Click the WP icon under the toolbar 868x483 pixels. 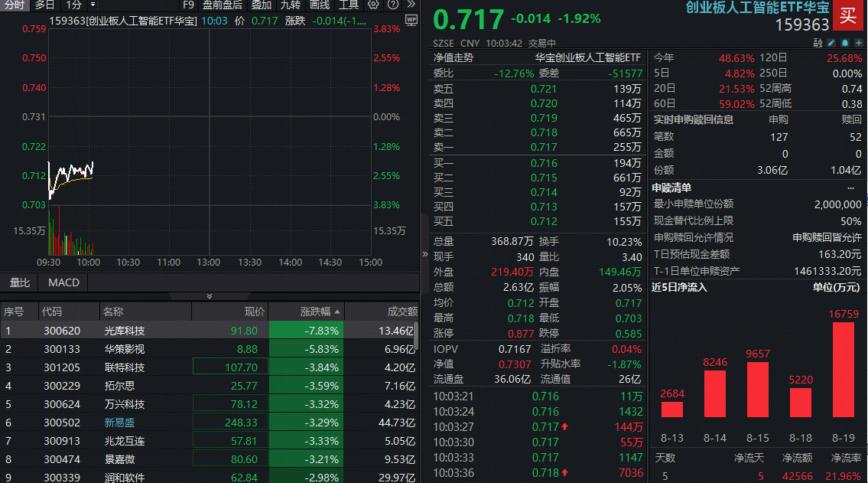tap(411, 21)
